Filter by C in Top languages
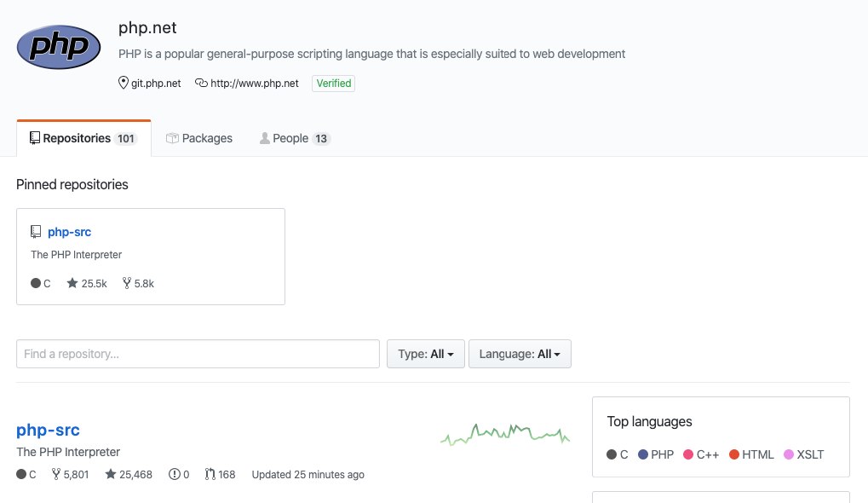Screen dimensions: 868x503 [x=618, y=454]
